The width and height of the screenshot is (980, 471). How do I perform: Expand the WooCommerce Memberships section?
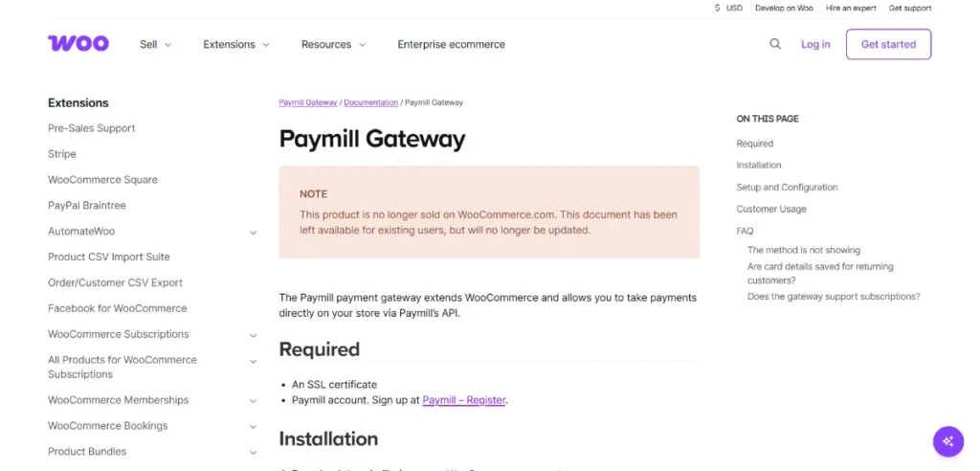point(253,400)
